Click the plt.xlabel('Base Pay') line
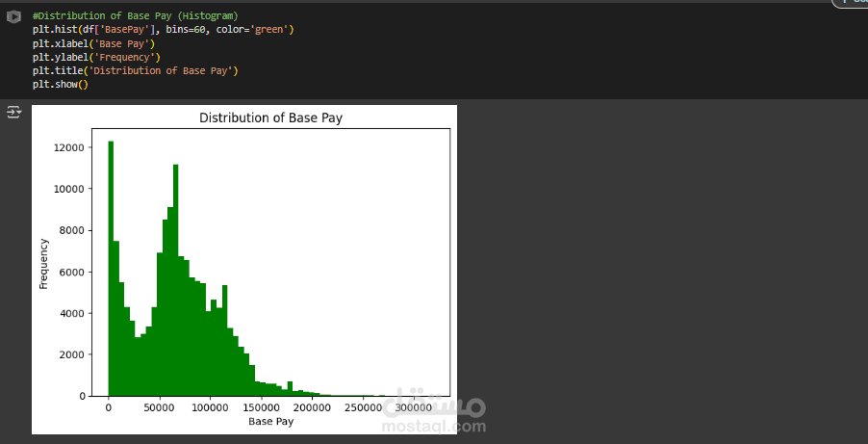This screenshot has height=444, width=868. tap(94, 43)
